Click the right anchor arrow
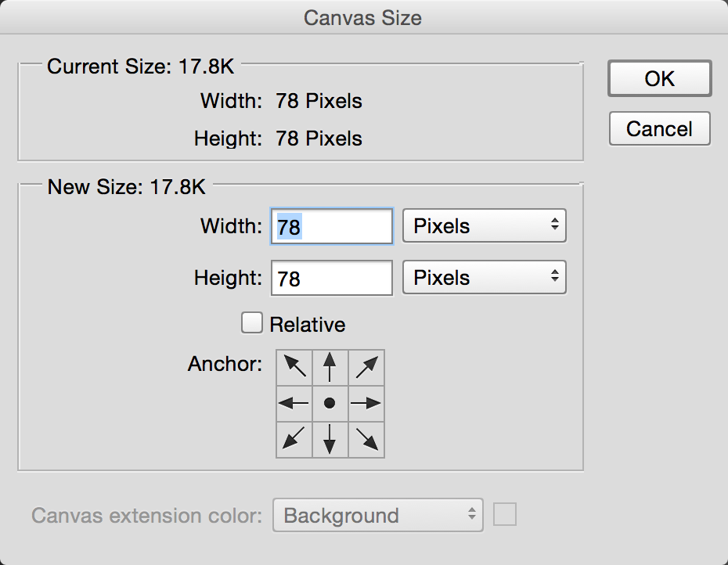 pyautogui.click(x=366, y=403)
